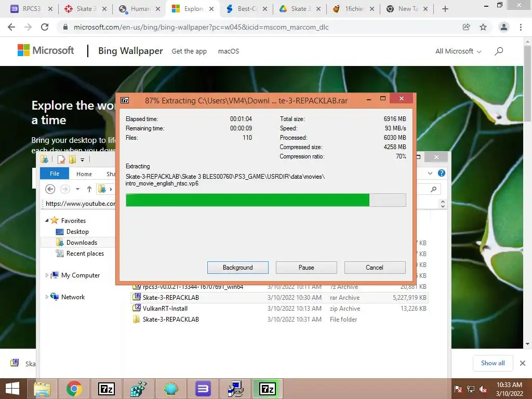Click the Chrome address bar URL
The height and width of the screenshot is (399, 532).
click(201, 27)
